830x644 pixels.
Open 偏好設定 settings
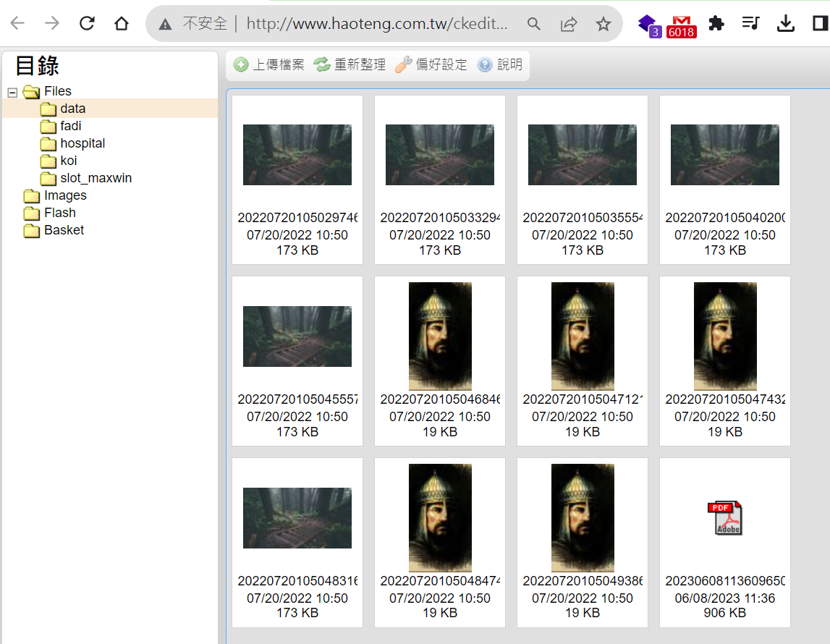(431, 64)
